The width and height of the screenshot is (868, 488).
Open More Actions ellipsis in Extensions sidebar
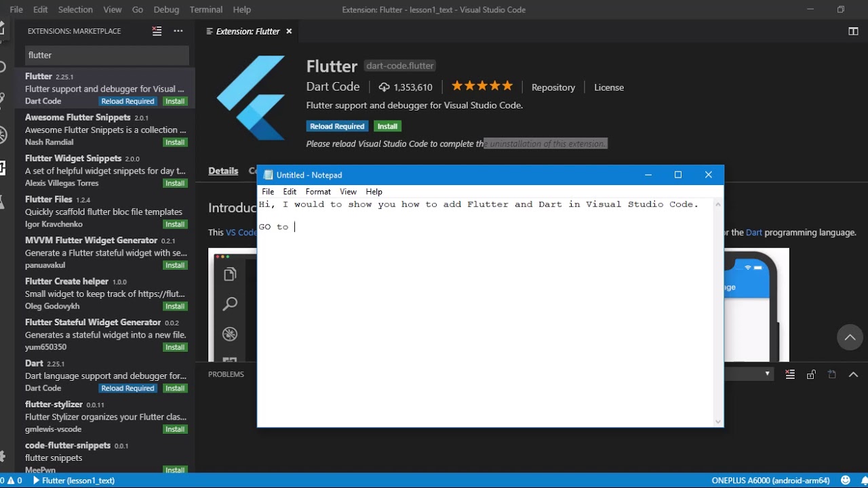coord(178,31)
